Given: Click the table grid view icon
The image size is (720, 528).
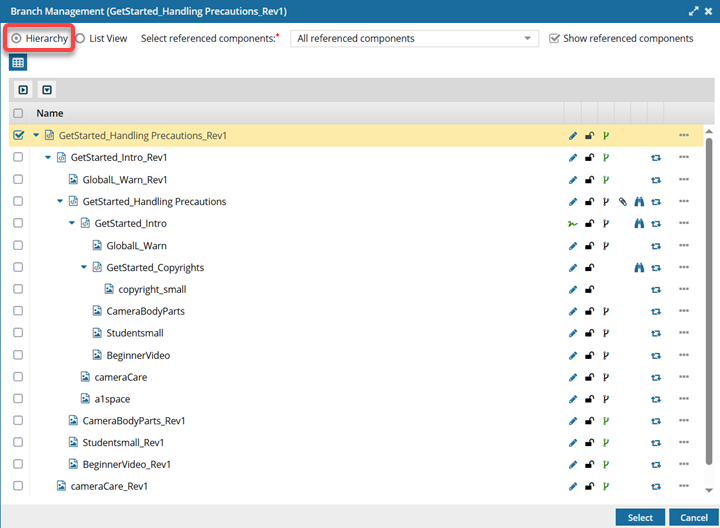Looking at the screenshot, I should click(x=18, y=63).
